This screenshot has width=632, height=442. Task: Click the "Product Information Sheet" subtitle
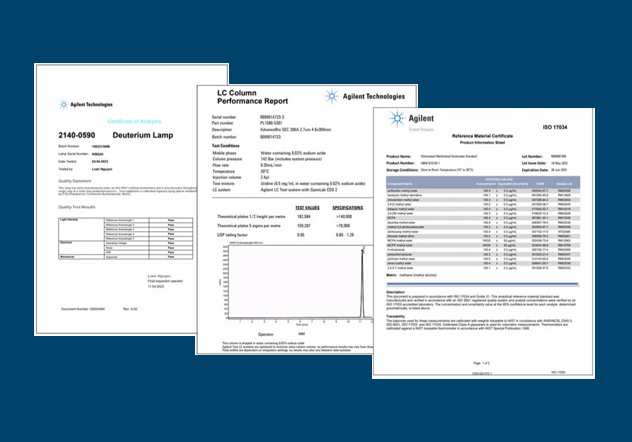tap(482, 143)
